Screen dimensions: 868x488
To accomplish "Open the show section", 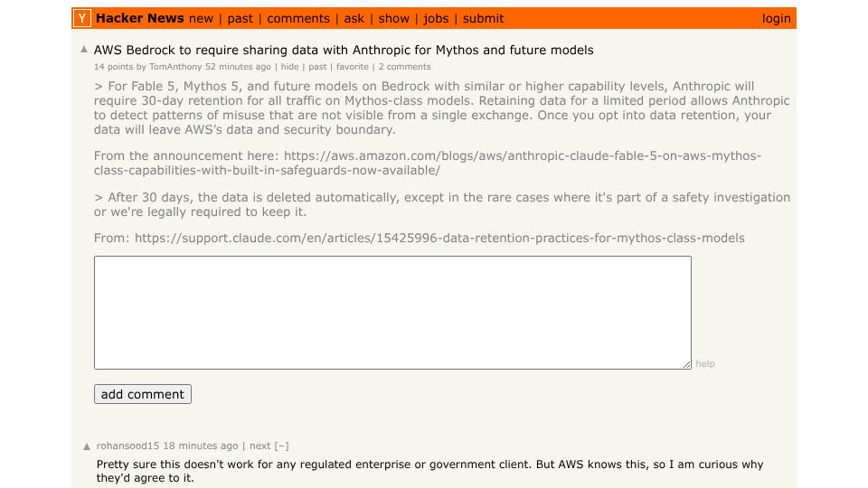I will [x=393, y=18].
